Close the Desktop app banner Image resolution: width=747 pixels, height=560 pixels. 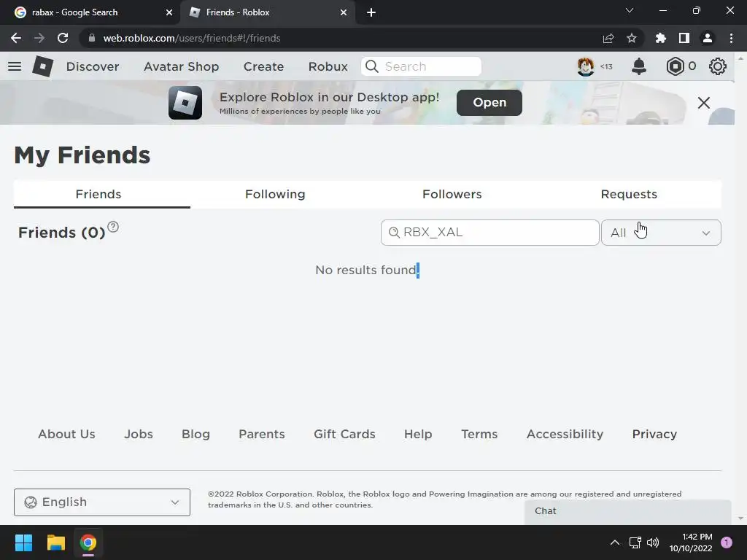704,102
